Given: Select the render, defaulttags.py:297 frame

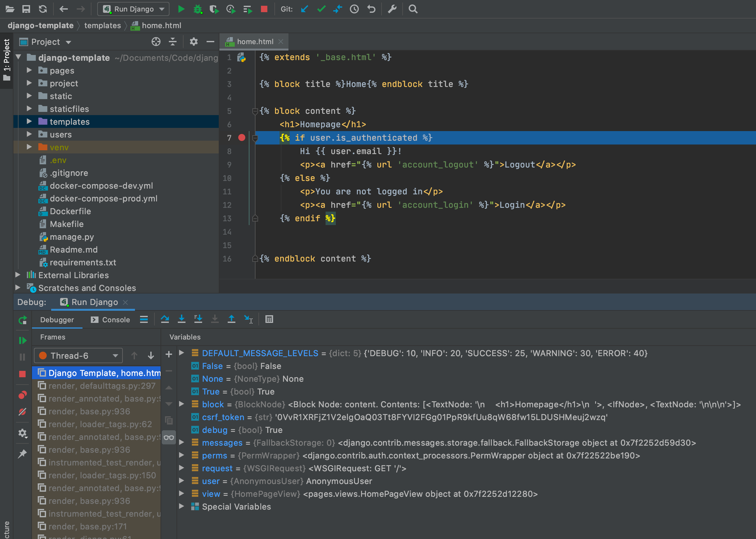Looking at the screenshot, I should click(101, 386).
